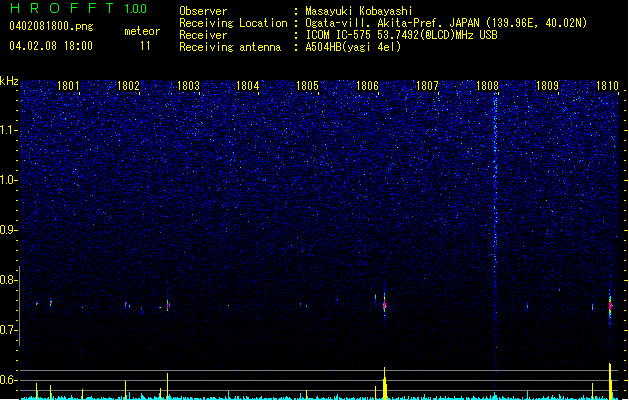Click the Observer name Masayuki Kobayashi

tap(359, 11)
